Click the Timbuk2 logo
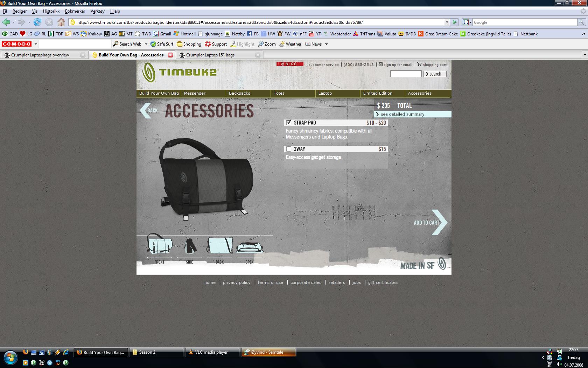 click(180, 72)
